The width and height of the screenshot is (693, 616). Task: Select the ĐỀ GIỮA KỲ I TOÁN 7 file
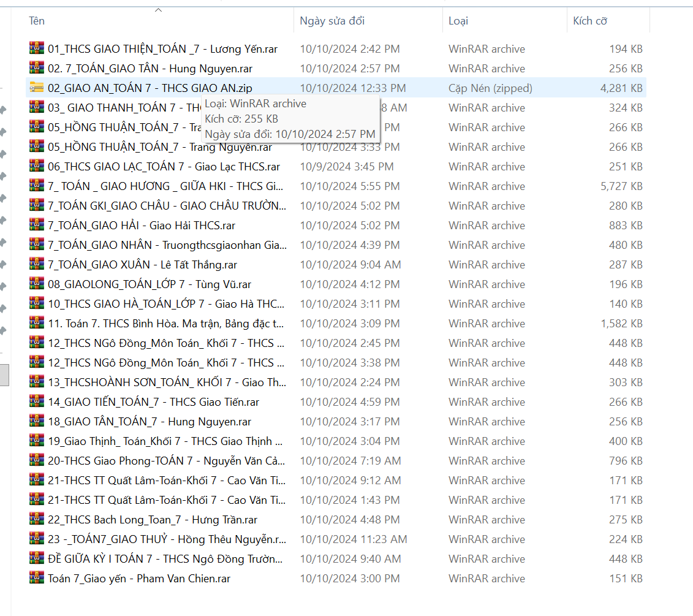(x=165, y=559)
